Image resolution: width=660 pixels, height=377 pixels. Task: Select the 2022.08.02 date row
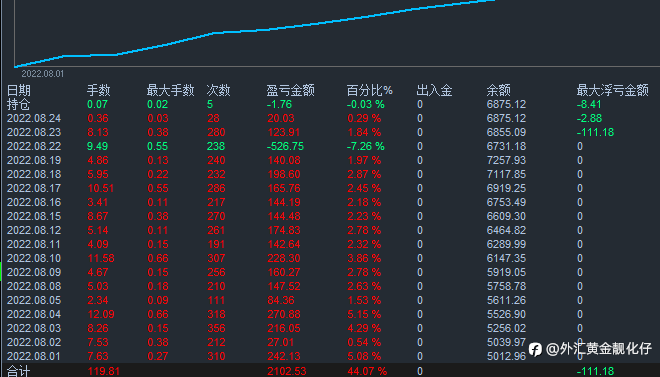click(x=34, y=342)
